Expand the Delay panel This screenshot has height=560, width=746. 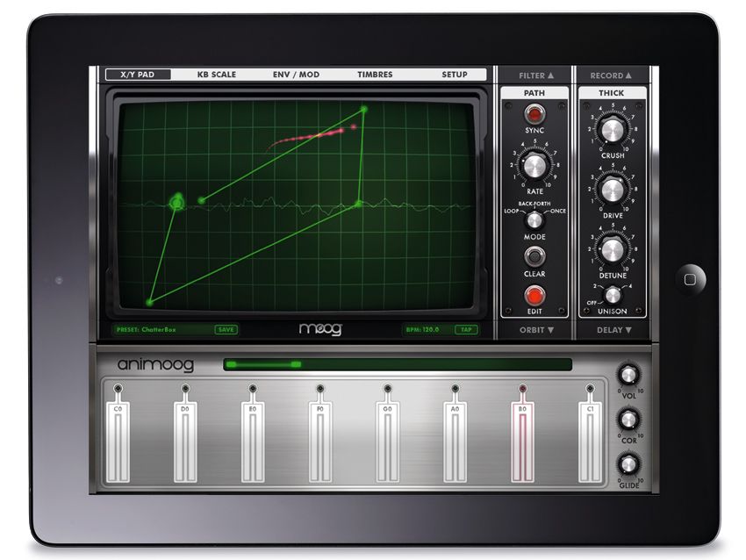click(x=612, y=328)
